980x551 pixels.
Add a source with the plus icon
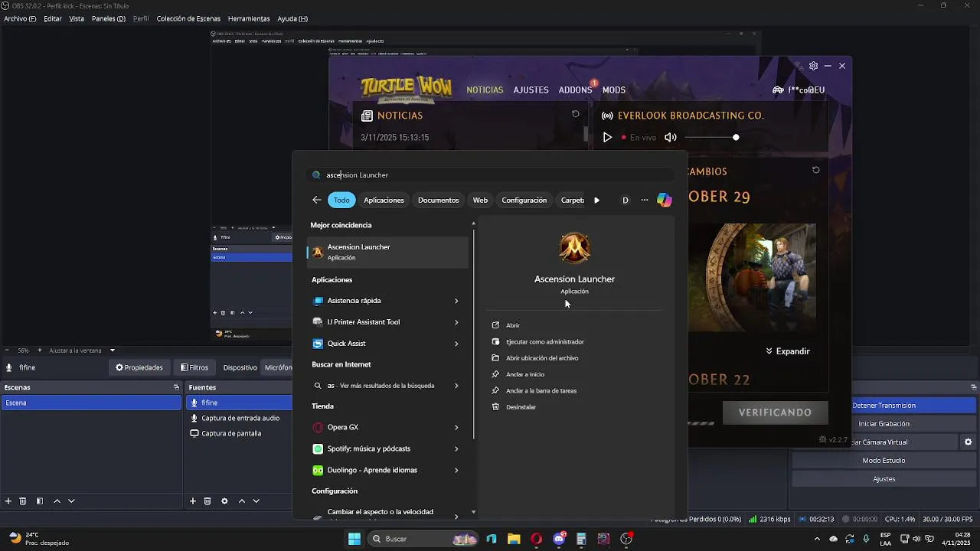[x=193, y=501]
